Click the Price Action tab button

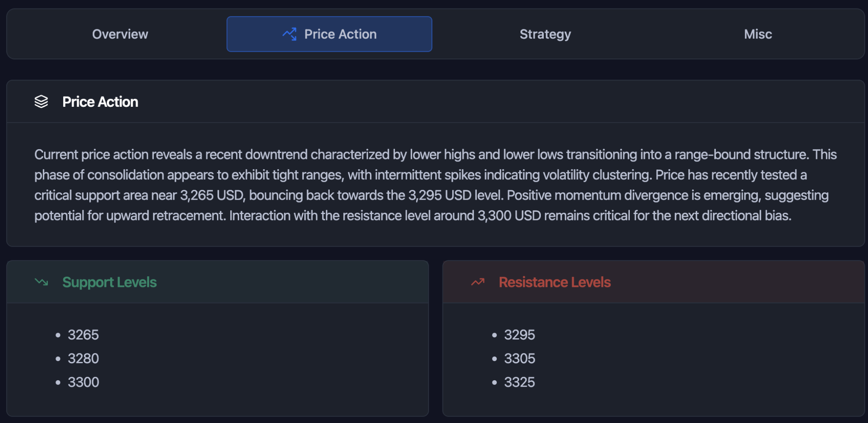(x=330, y=34)
